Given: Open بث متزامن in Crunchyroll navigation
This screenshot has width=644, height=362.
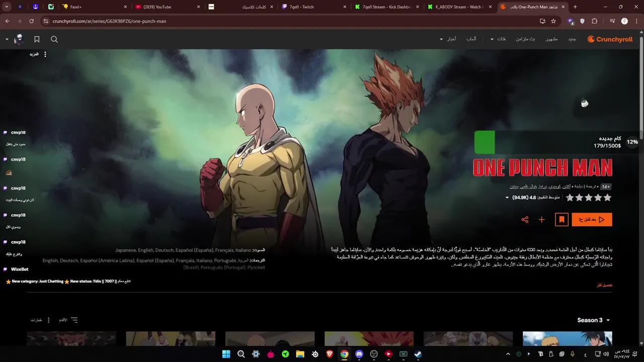Looking at the screenshot, I should [525, 39].
